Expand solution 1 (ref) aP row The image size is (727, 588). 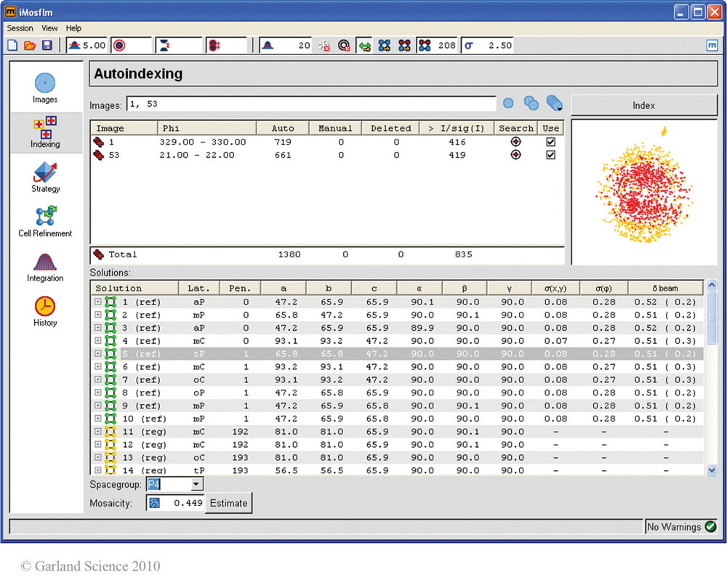coord(97,302)
